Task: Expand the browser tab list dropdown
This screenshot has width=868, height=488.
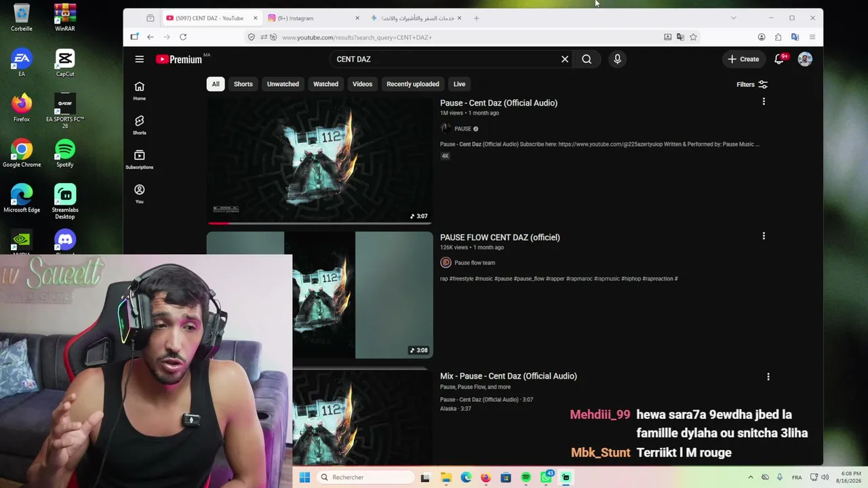Action: [x=733, y=18]
